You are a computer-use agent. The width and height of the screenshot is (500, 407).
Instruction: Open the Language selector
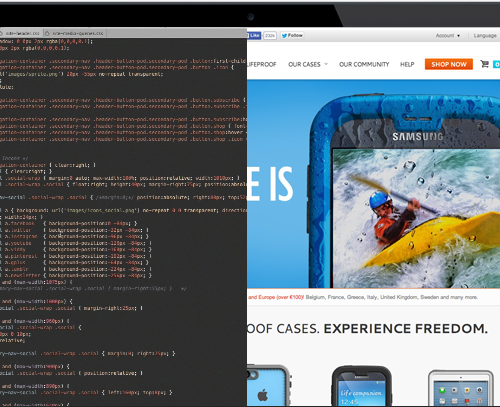point(485,35)
